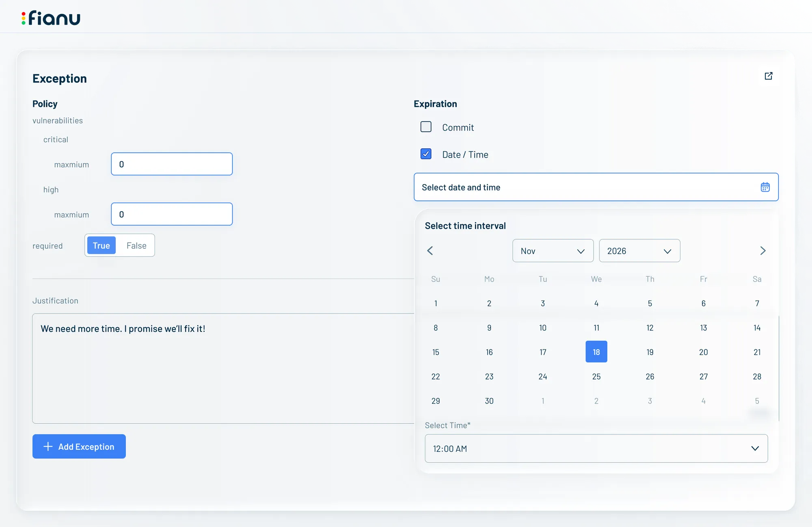Image resolution: width=812 pixels, height=527 pixels.
Task: Open the Exception panel in new window icon
Action: point(768,76)
